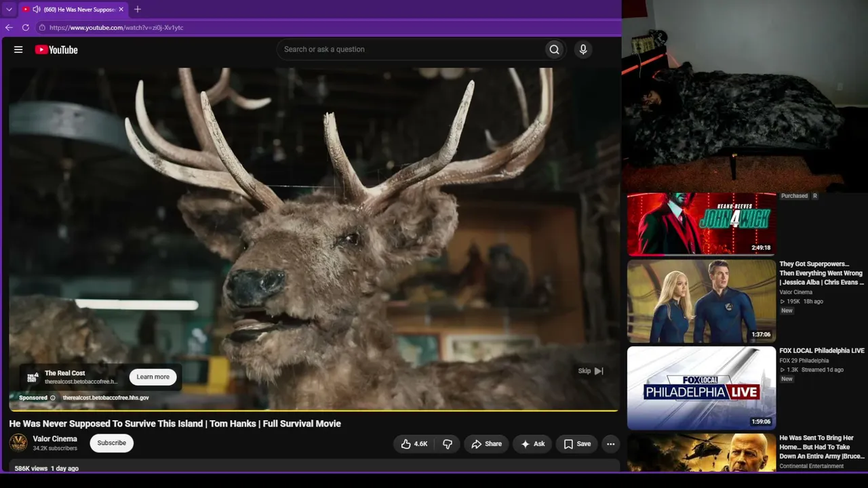This screenshot has height=488, width=868.
Task: Click the '1.3K Streamed 1d ago' text
Action: (812, 370)
